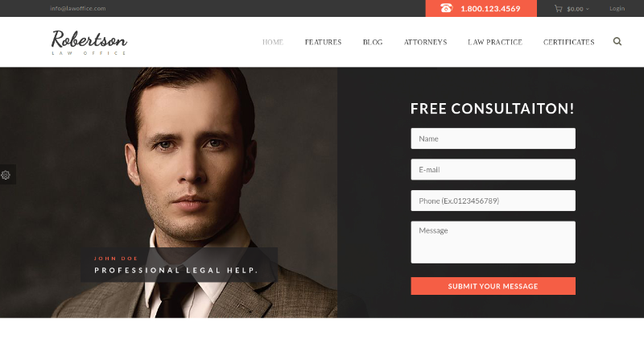Viewport: 644px width, 348px height.
Task: Click the telephone icon in orange bar
Action: pos(447,8)
